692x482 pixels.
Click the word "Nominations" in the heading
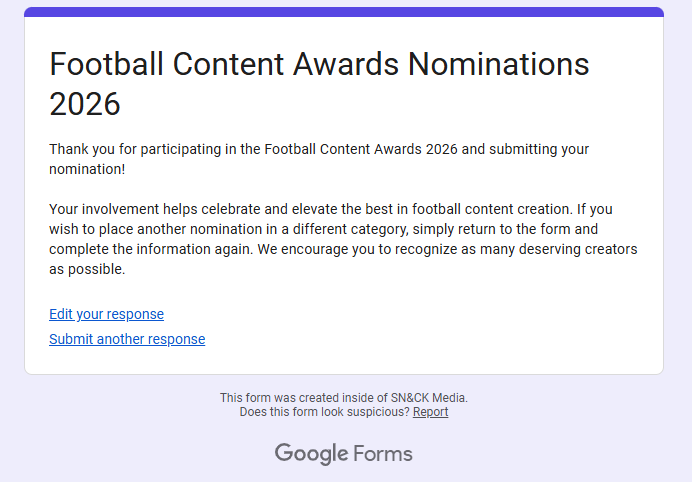499,64
